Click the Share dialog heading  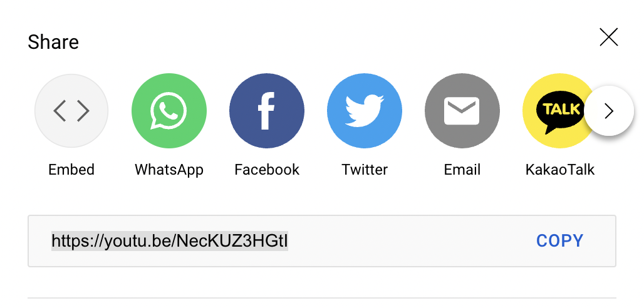pyautogui.click(x=53, y=42)
